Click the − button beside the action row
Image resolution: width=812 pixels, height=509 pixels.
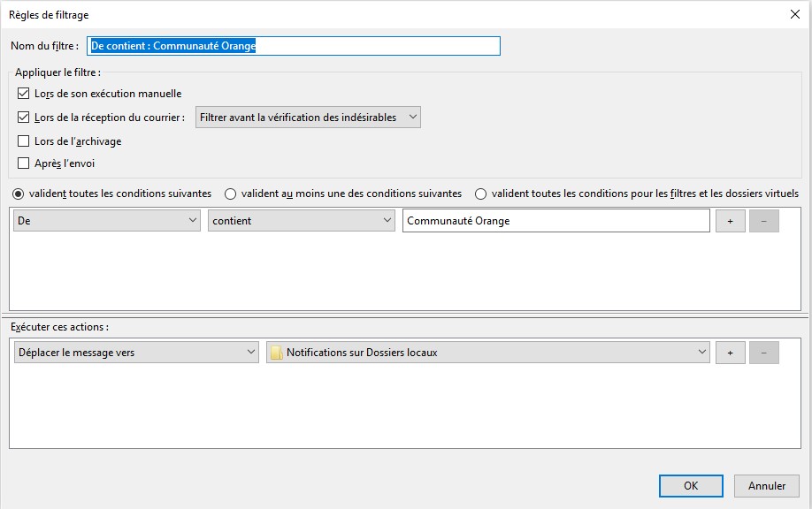point(762,352)
